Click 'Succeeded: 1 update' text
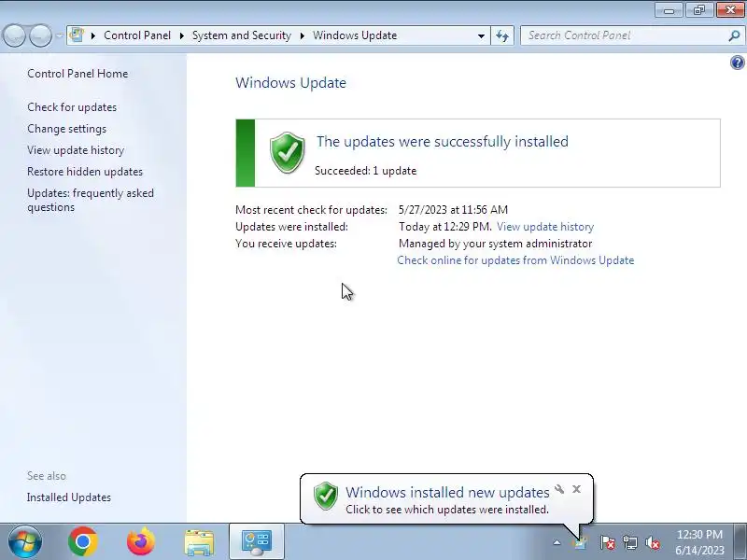This screenshot has width=747, height=560. click(x=365, y=171)
